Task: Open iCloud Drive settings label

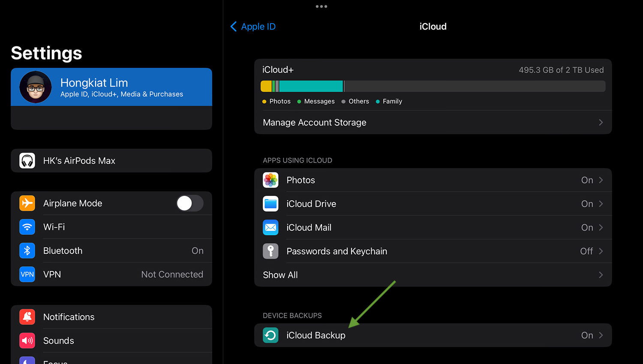Action: (311, 204)
